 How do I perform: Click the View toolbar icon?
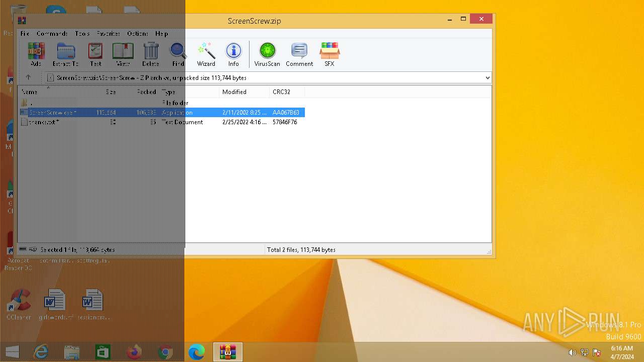(123, 54)
